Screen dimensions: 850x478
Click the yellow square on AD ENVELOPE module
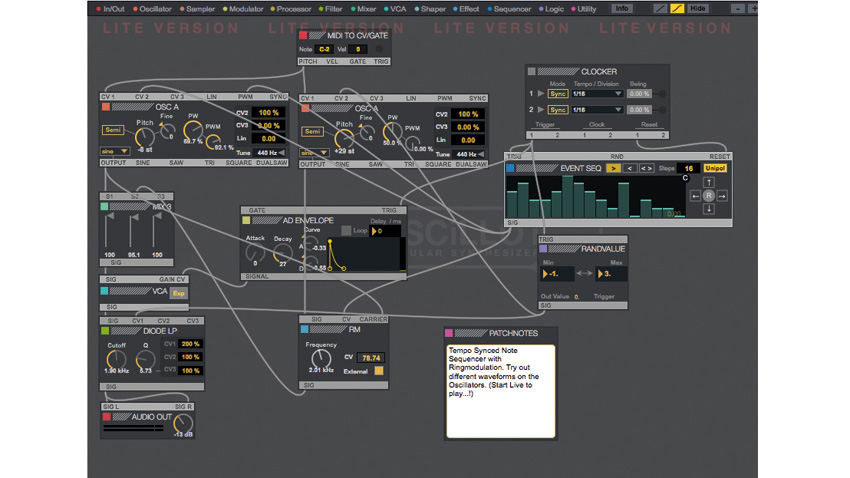point(246,220)
